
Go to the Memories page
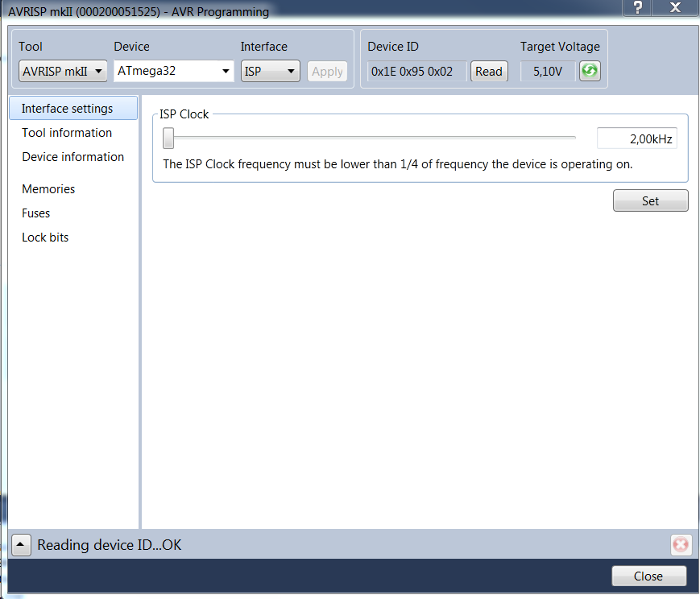pyautogui.click(x=48, y=189)
